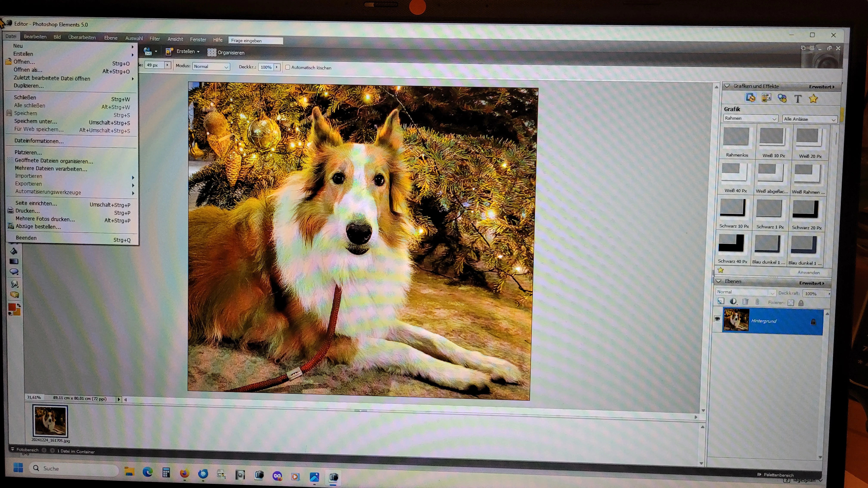Hide the Hintergrund layer with the eye icon
This screenshot has width=868, height=488.
pos(717,319)
